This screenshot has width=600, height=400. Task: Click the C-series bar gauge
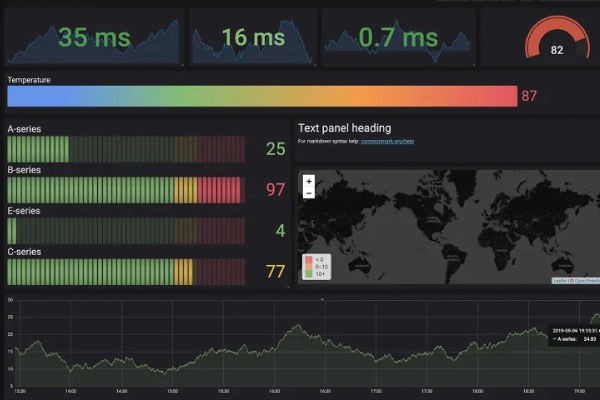tap(125, 271)
